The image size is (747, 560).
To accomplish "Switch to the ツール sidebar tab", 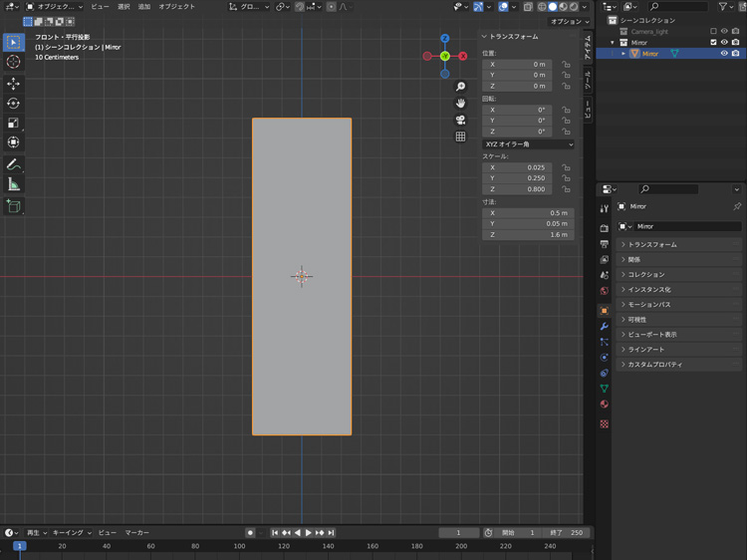I will 588,82.
